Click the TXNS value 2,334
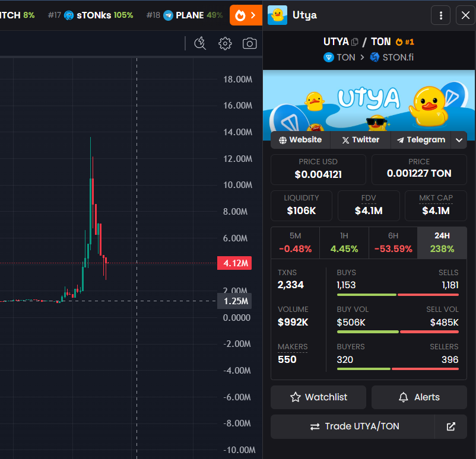This screenshot has height=459, width=476. click(290, 285)
